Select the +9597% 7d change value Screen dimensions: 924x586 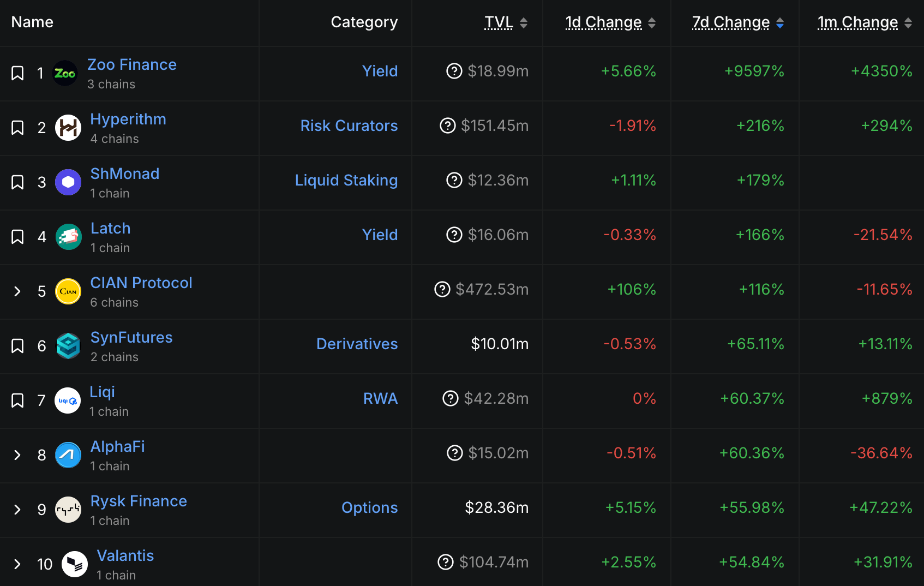[754, 71]
